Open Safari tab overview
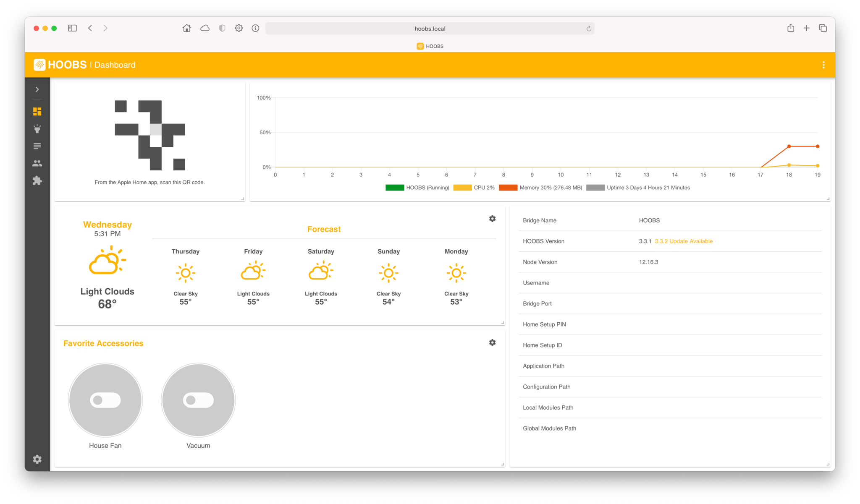The width and height of the screenshot is (860, 504). click(822, 28)
